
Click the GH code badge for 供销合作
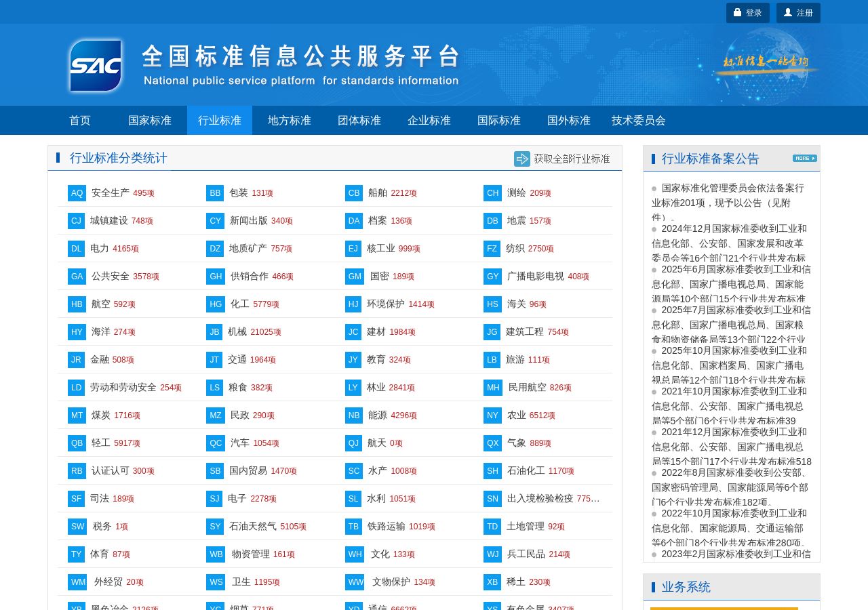(x=216, y=277)
